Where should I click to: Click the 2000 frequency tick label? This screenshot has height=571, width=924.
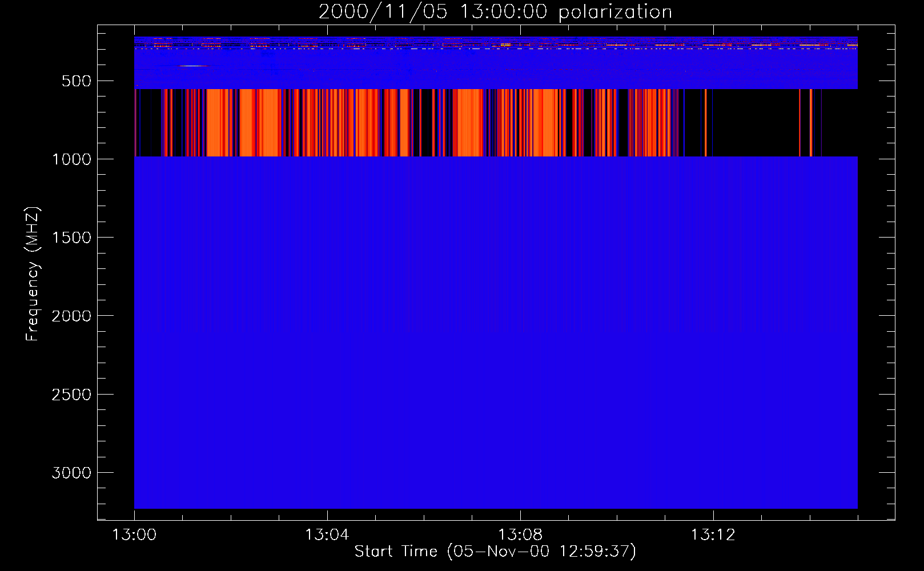click(x=71, y=316)
